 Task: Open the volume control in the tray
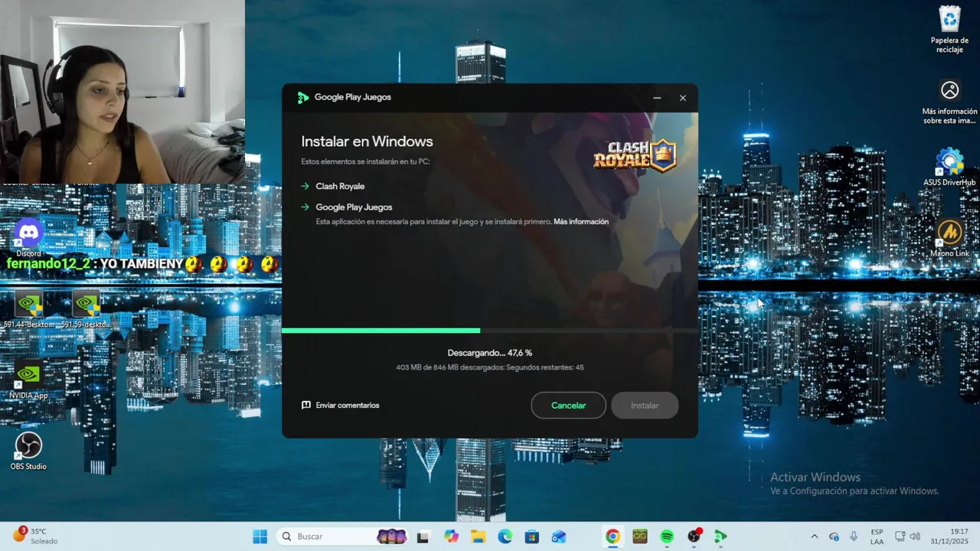click(x=915, y=536)
